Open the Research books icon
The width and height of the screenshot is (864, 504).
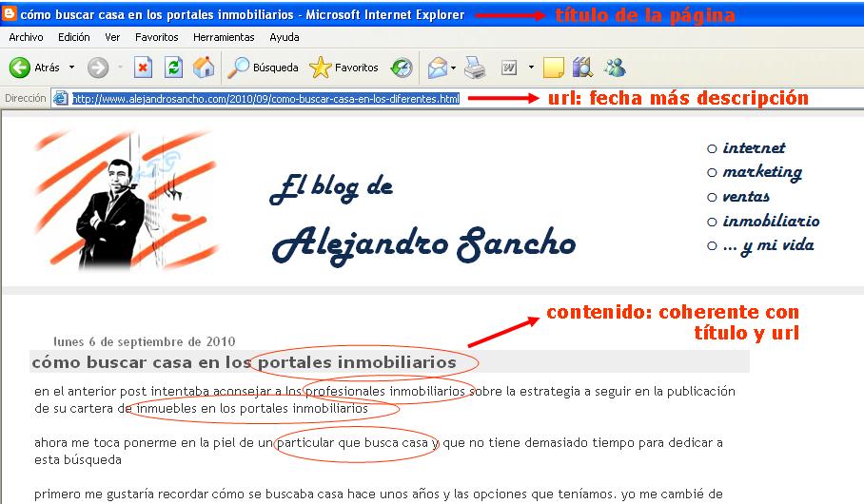click(582, 68)
